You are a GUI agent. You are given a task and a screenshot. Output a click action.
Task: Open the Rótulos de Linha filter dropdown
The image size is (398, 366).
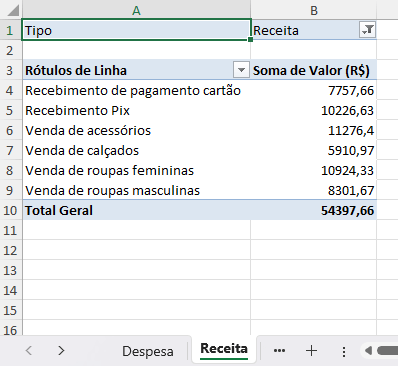[x=241, y=70]
